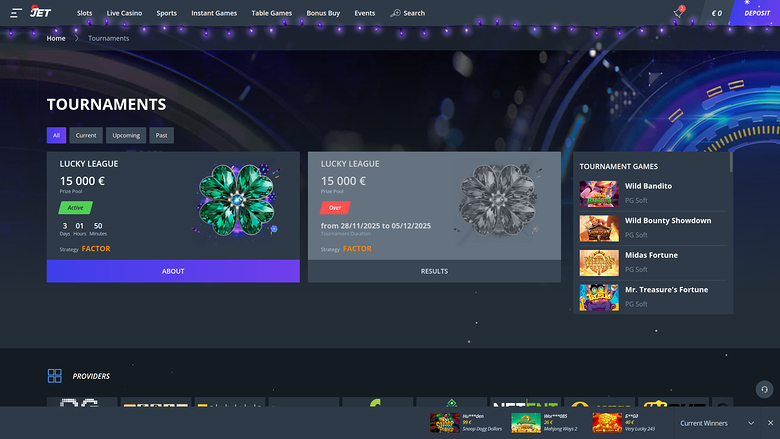
Task: Click the JET logo
Action: coord(40,12)
